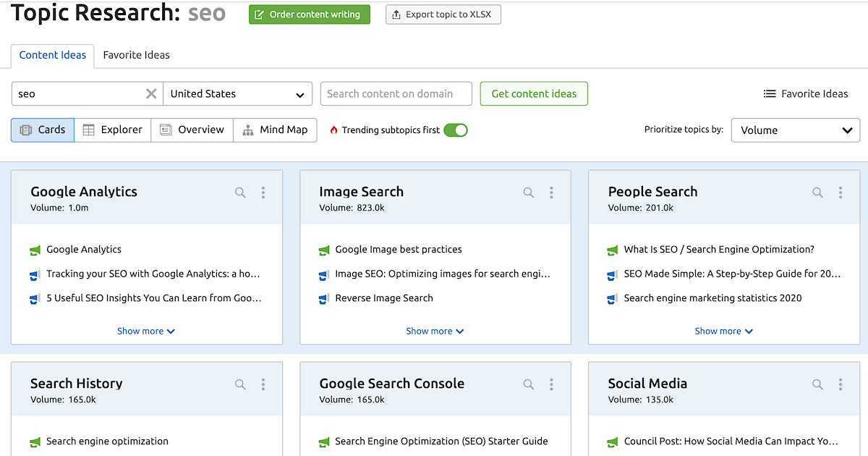The image size is (868, 456).
Task: Click megaphone icon beside Google Analytics headline
Action: coord(35,250)
